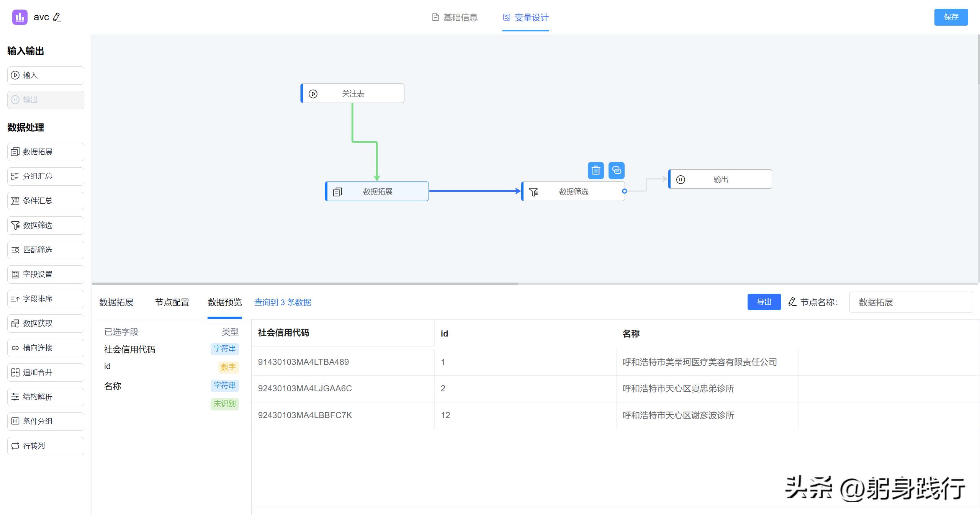Click 行转列 sidebar item

click(46, 446)
